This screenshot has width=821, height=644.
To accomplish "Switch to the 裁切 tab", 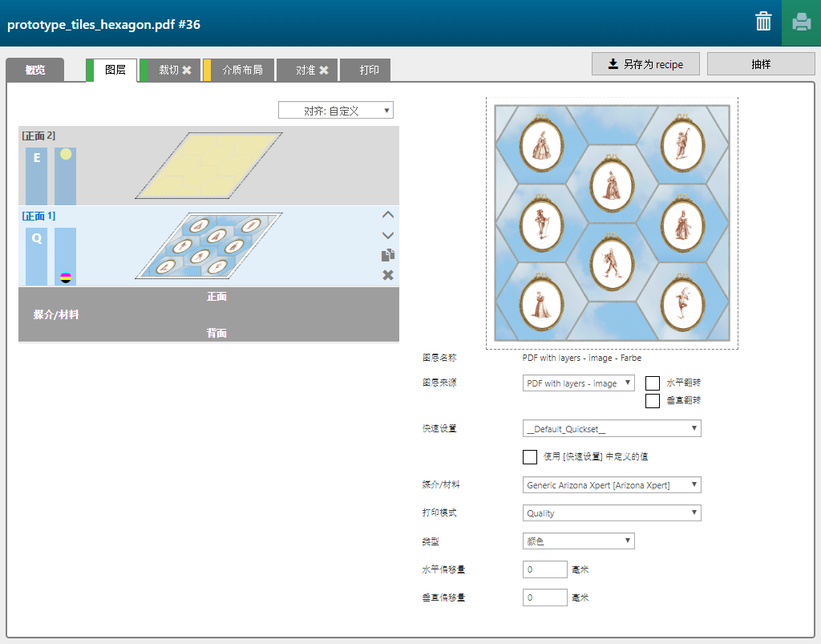I will (170, 70).
